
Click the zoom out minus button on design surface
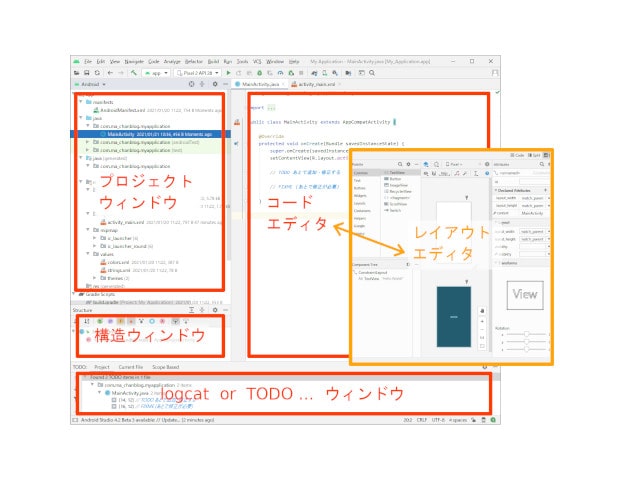click(x=482, y=329)
